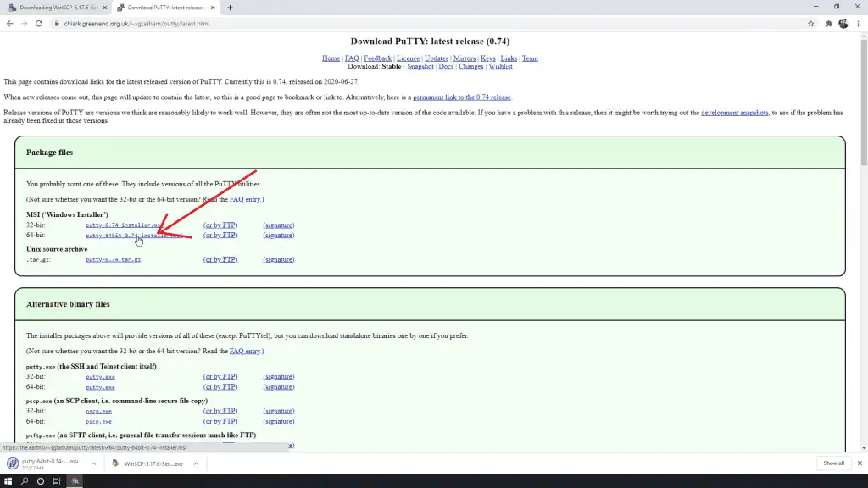Open the development snapshots link
Viewport: 868px width, 488px height.
[x=735, y=113]
